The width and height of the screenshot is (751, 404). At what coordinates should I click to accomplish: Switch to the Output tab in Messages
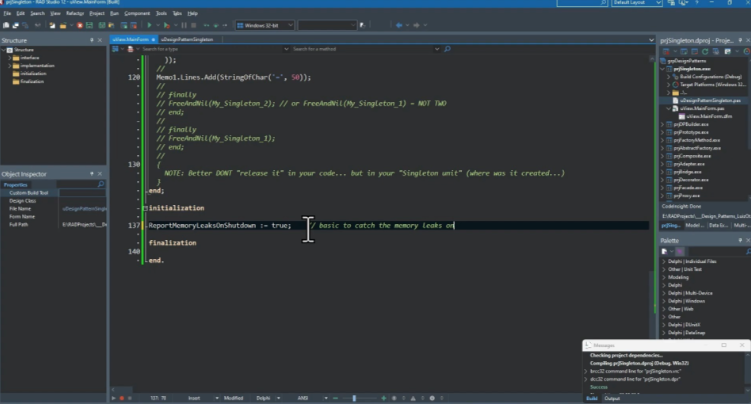coord(612,398)
